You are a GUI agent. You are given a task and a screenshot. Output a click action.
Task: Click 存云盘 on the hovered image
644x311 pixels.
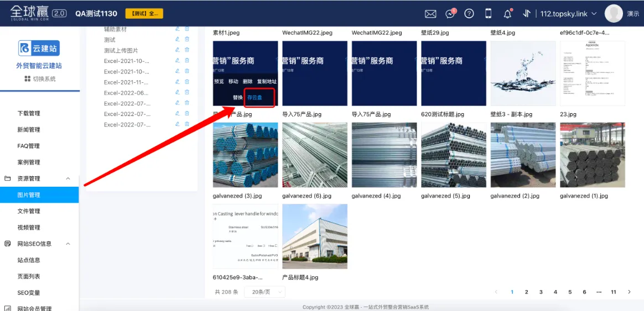pyautogui.click(x=255, y=98)
